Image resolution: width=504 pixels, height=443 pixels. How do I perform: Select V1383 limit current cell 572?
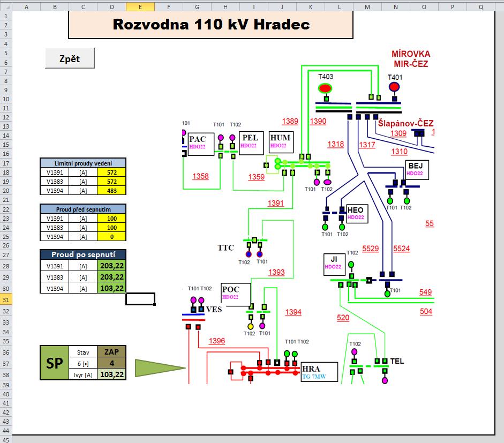(x=111, y=182)
